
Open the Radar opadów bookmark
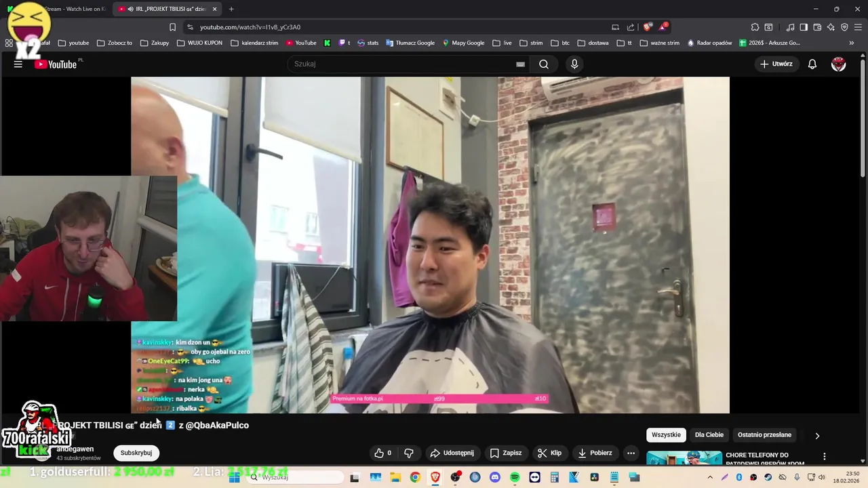pyautogui.click(x=709, y=43)
